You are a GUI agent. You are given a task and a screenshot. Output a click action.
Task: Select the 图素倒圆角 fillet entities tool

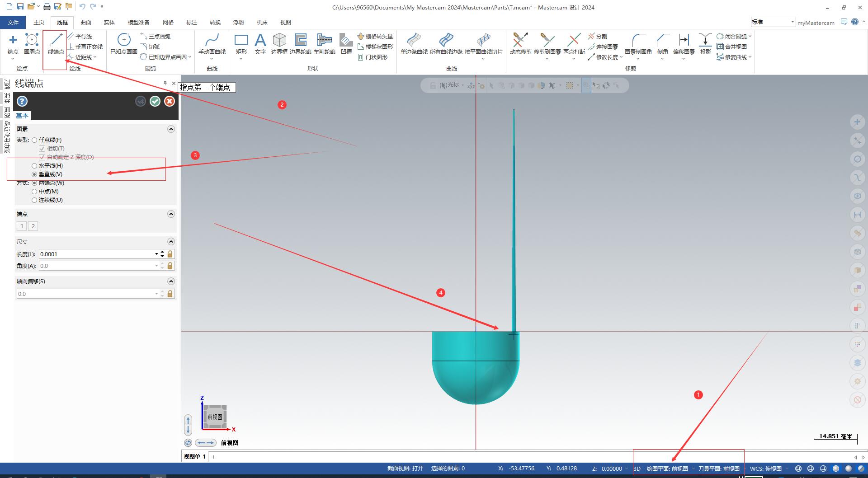[x=638, y=44]
